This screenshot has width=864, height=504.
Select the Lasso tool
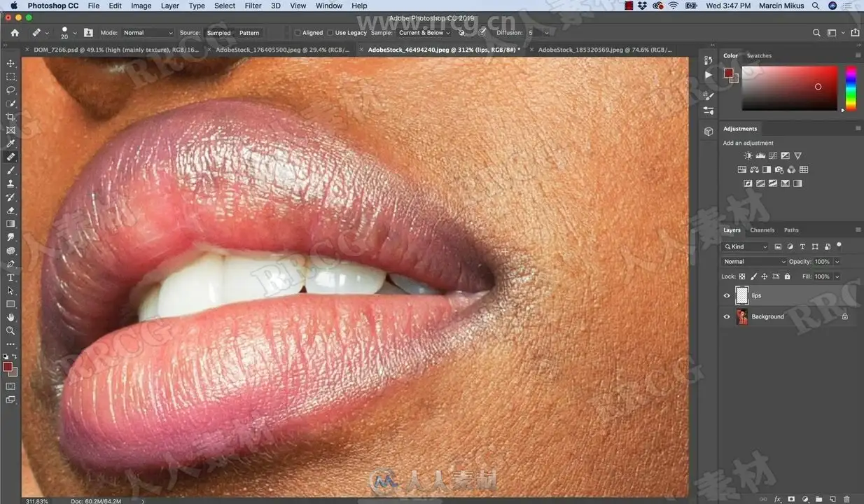pyautogui.click(x=11, y=90)
